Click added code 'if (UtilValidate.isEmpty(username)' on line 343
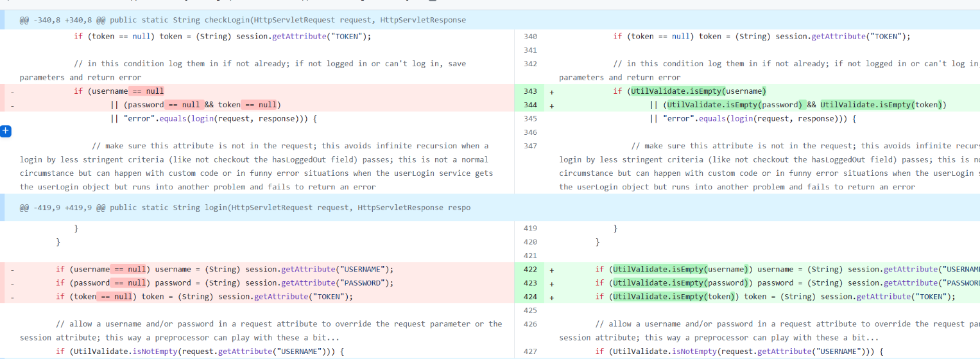Image resolution: width=980 pixels, height=359 pixels. (x=690, y=91)
